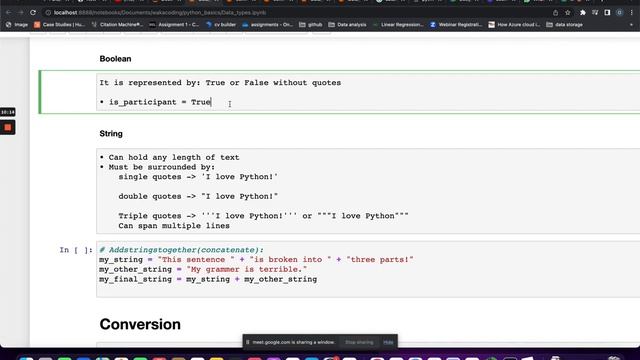This screenshot has height=360, width=640.
Task: Click the browser forward arrow
Action: [21, 13]
